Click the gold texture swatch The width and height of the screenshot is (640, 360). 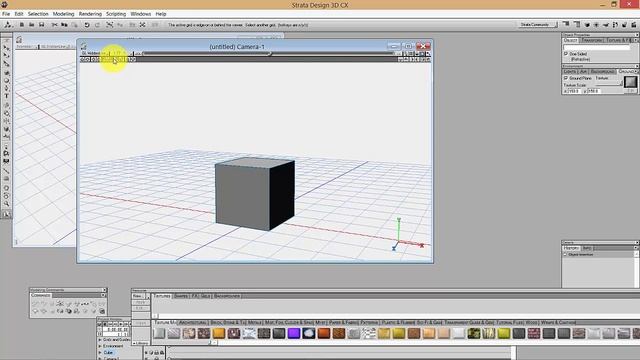pos(219,333)
